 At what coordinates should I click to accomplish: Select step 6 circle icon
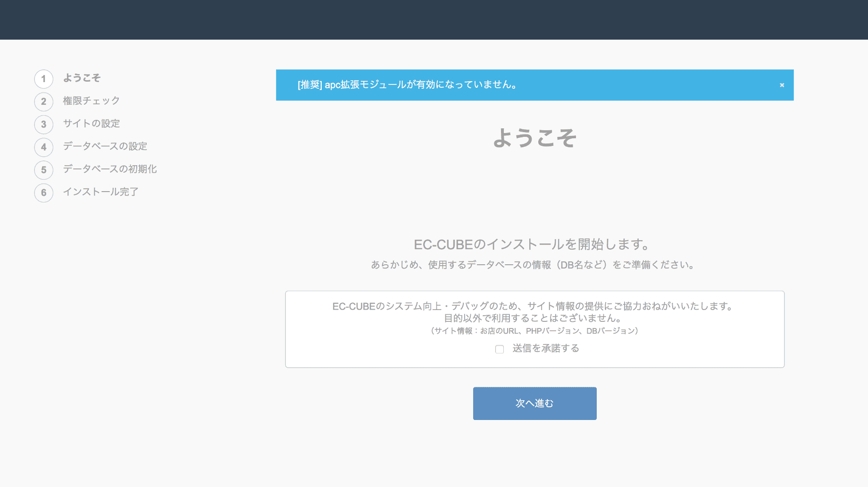(44, 193)
